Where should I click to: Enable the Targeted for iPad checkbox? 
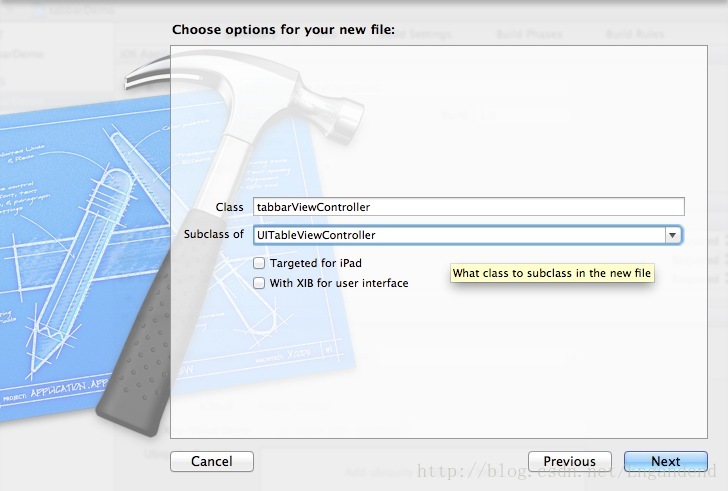[x=259, y=263]
